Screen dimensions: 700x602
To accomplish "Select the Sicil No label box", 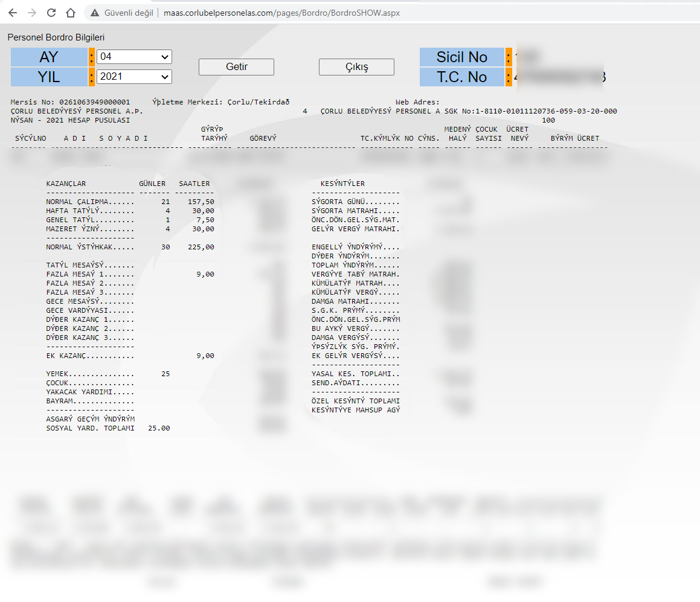I will click(x=461, y=57).
